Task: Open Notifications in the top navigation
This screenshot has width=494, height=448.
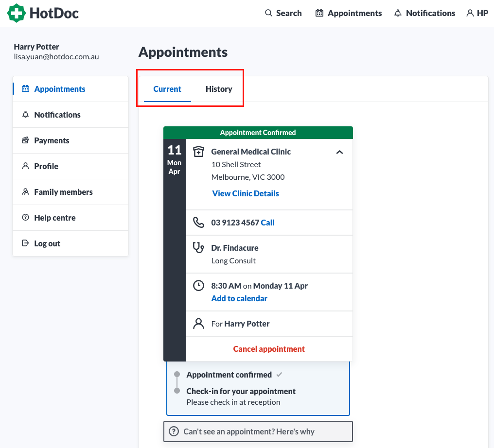Action: click(424, 13)
